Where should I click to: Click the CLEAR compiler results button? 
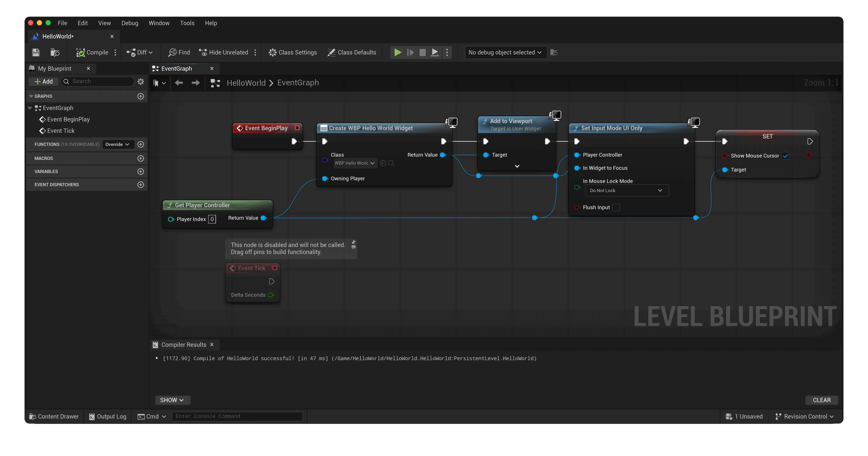tap(822, 400)
